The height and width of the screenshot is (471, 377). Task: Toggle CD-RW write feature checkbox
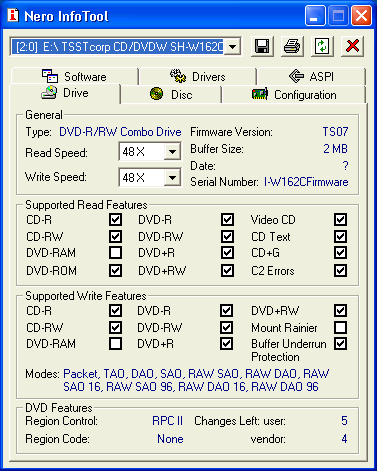[x=115, y=327]
